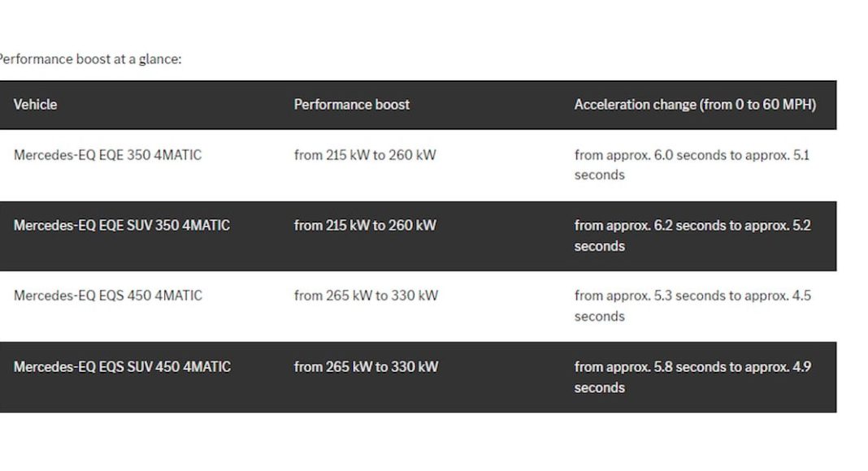
Task: Click the 5.8 to 4.9 seconds text
Action: pyautogui.click(x=692, y=367)
